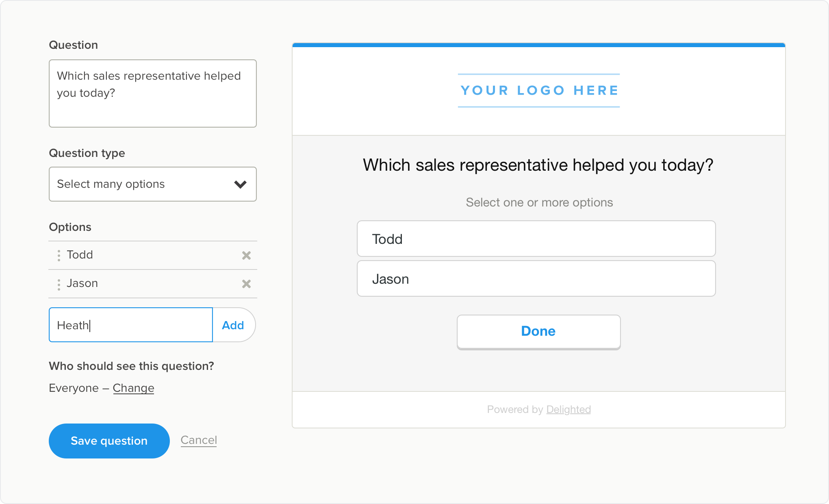Click the Heath option input field
This screenshot has width=829, height=504.
click(130, 325)
